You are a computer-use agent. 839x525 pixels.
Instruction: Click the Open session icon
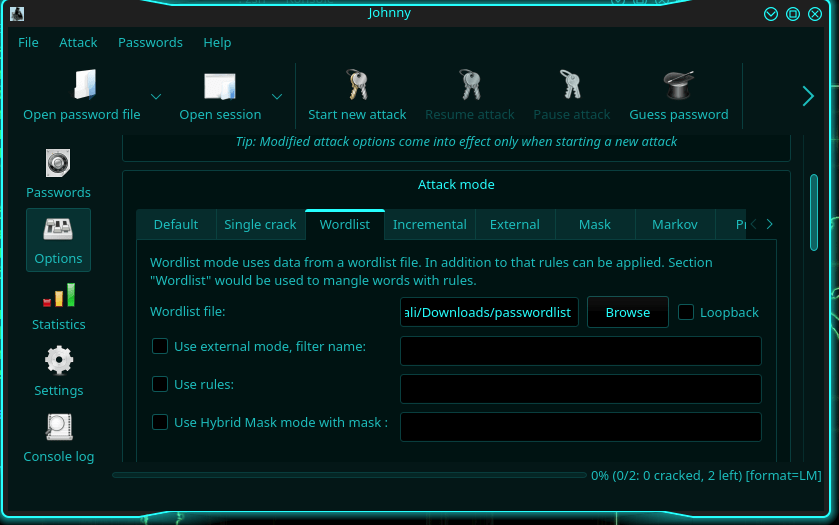pos(220,86)
